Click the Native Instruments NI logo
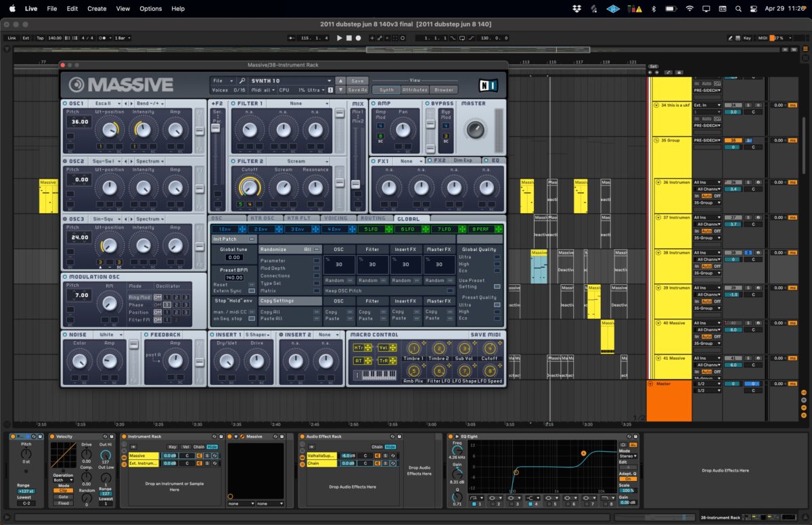 point(488,85)
